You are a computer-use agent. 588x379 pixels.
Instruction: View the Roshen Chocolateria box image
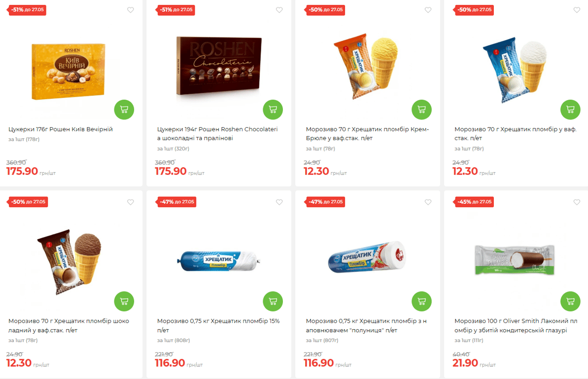point(218,66)
